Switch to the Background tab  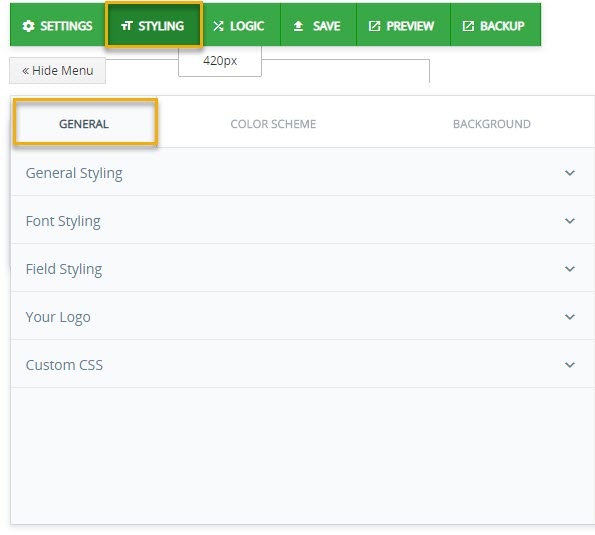[x=492, y=124]
